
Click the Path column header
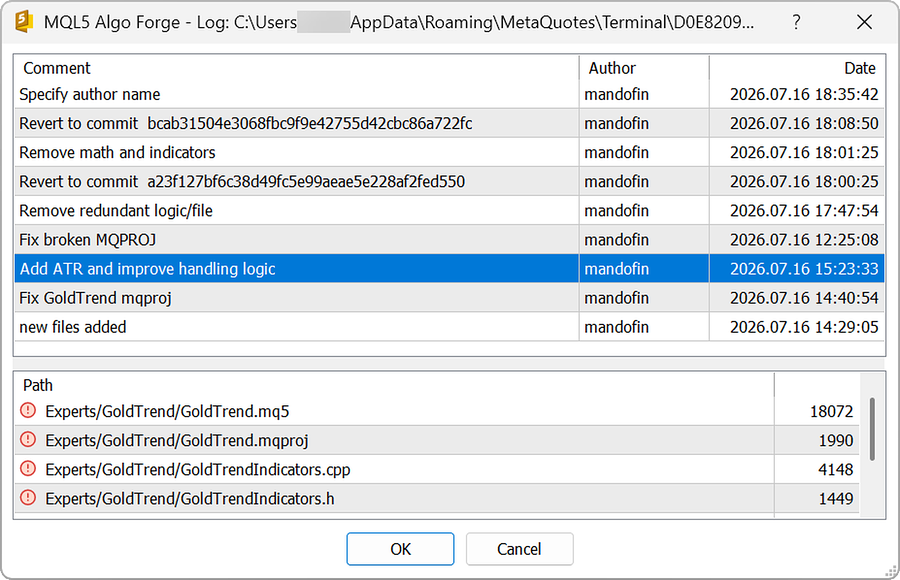click(x=394, y=385)
